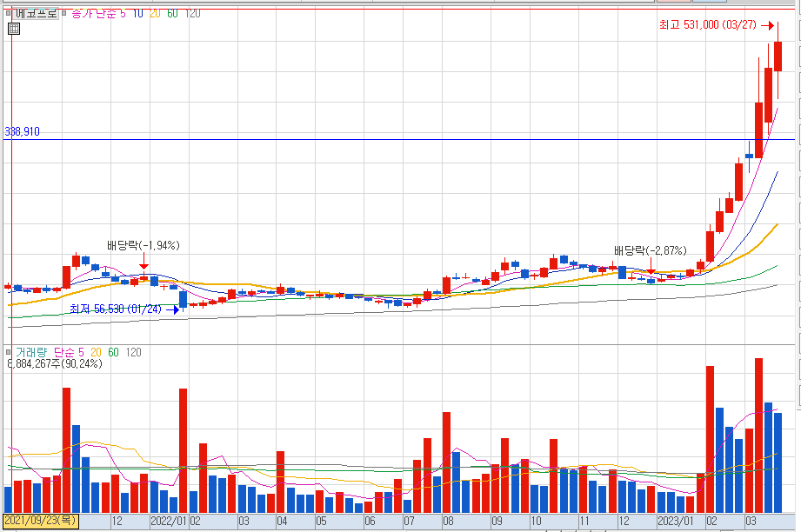
Task: Click month 06 on the date axis
Action: coord(370,522)
